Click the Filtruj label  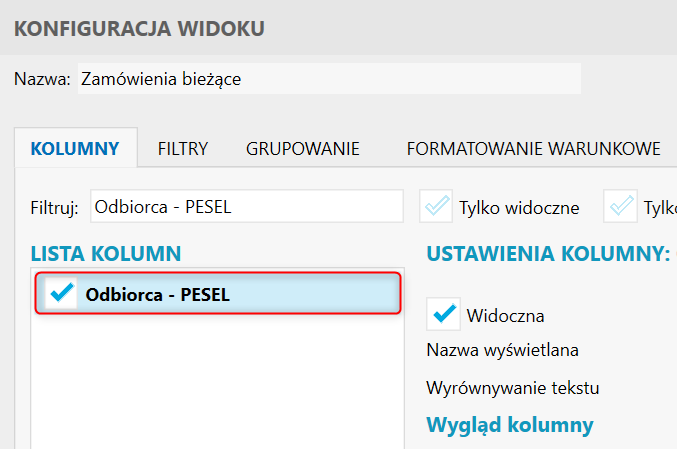pyautogui.click(x=55, y=208)
